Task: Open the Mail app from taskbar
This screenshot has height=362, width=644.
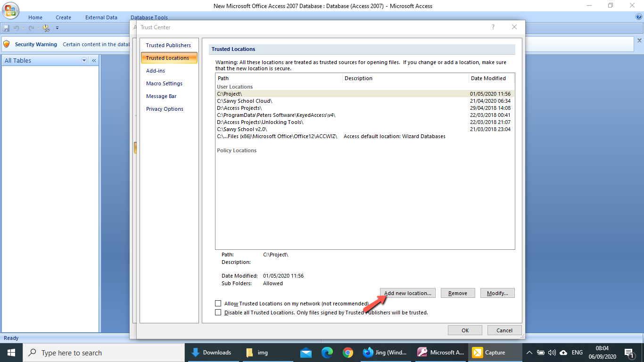Action: point(306,353)
